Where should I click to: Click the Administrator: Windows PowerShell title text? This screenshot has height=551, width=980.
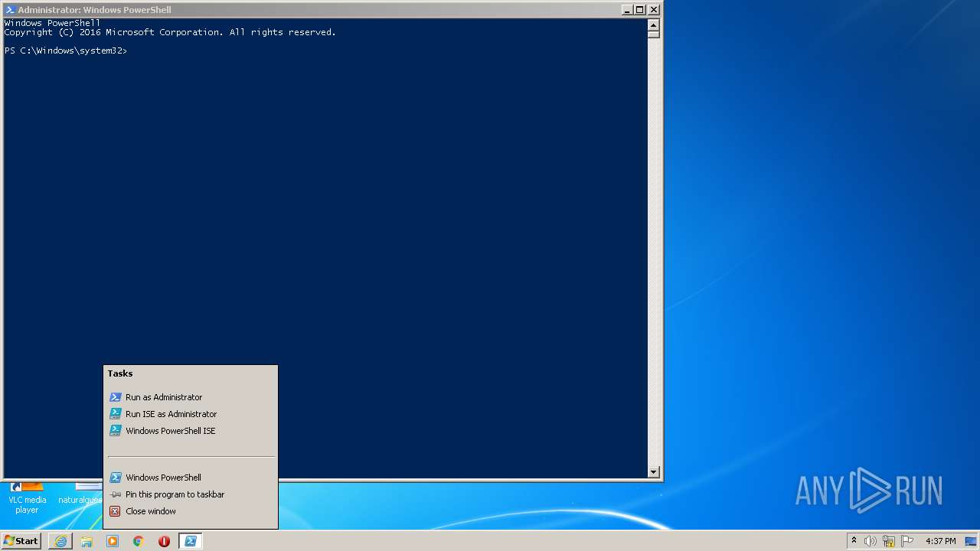pyautogui.click(x=94, y=10)
